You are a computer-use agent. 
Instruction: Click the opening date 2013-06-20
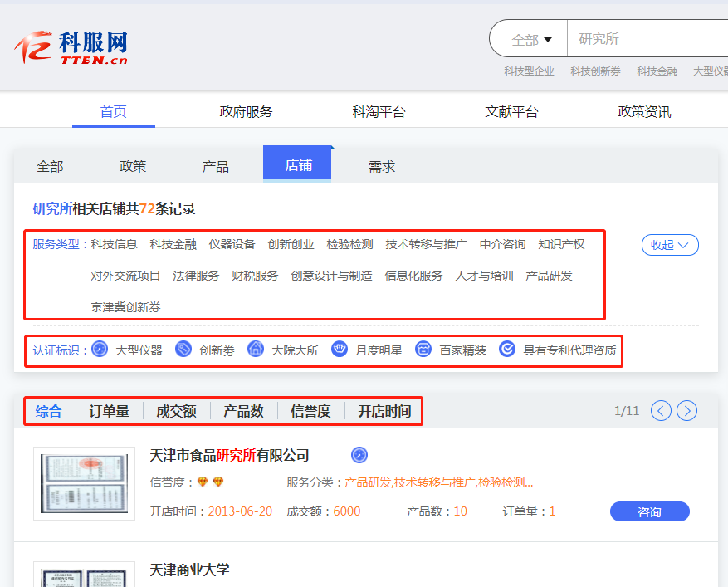click(x=240, y=511)
